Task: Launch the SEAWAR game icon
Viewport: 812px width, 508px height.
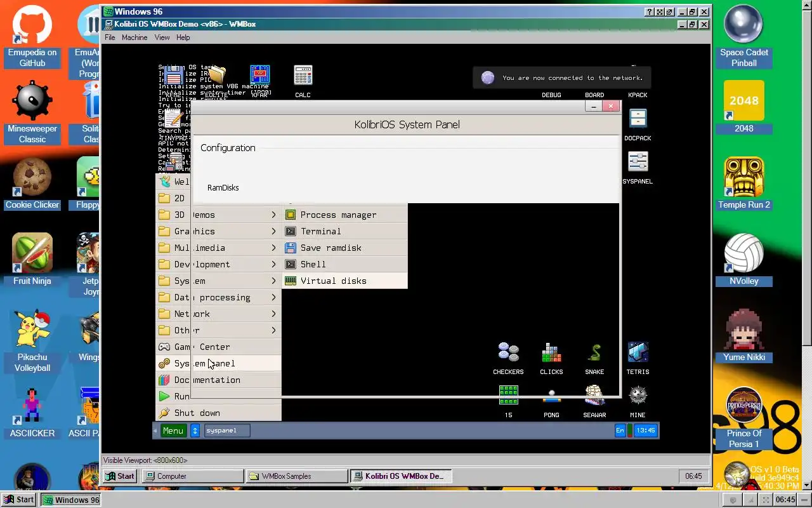Action: (x=594, y=401)
